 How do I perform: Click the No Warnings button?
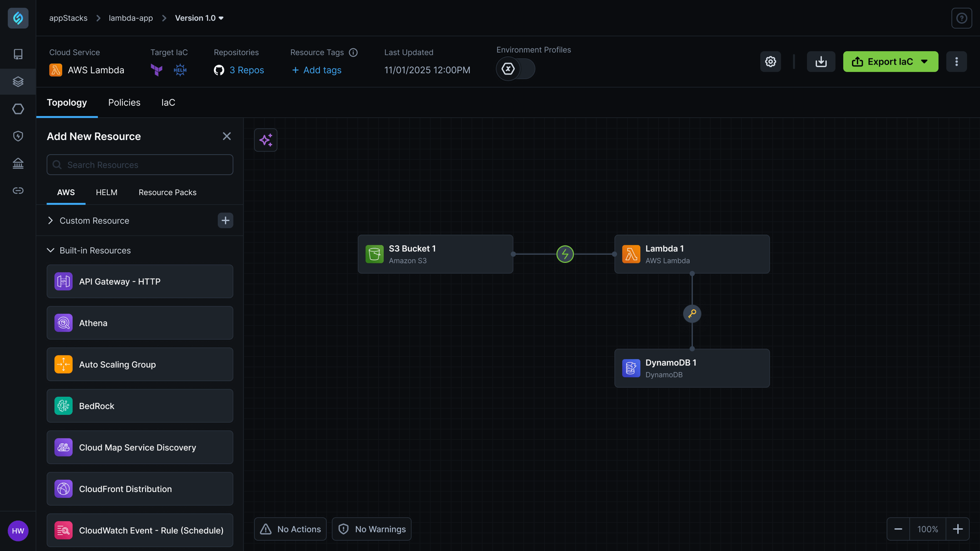pos(371,529)
